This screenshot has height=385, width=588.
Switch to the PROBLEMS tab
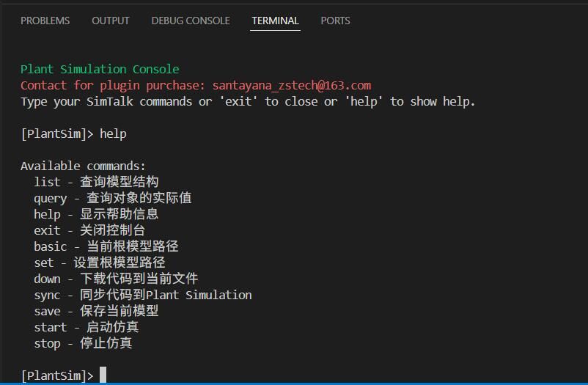[45, 21]
